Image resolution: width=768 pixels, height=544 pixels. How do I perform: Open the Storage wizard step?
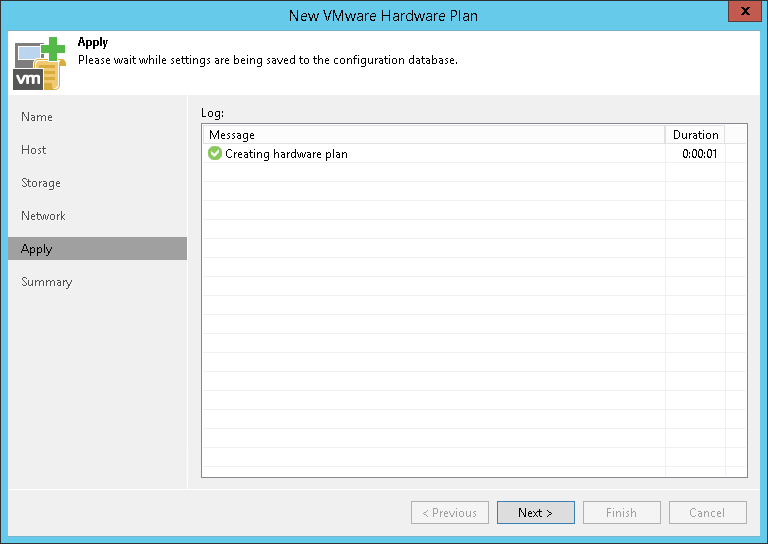click(41, 183)
